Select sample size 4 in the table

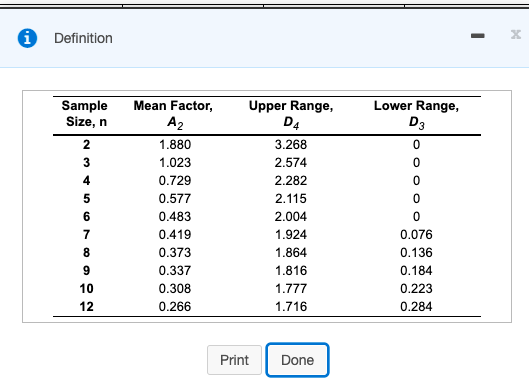(86, 181)
